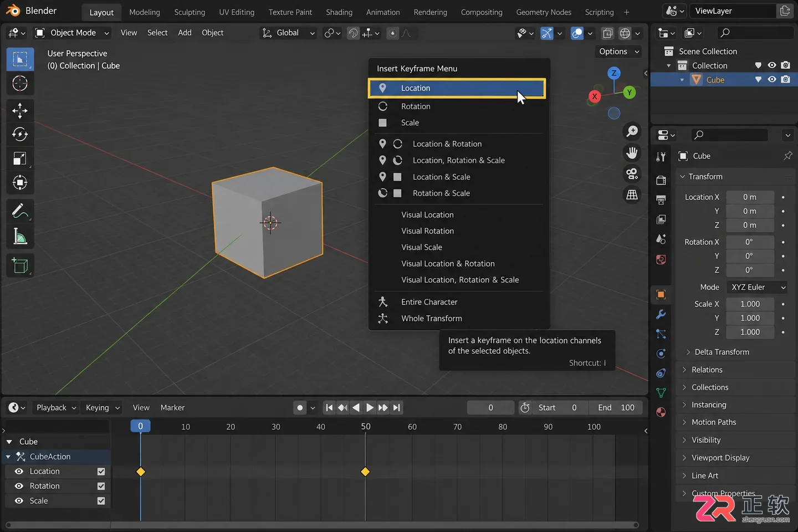Screen dimensions: 798x532
Task: Jump to the timeline end
Action: point(397,408)
